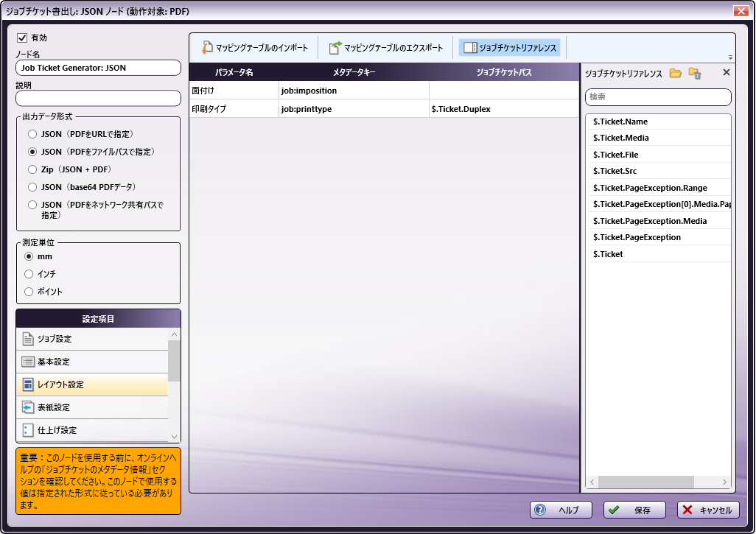Select $.Ticket.Src in reference list
Viewport: 756px width, 534px height.
[659, 171]
